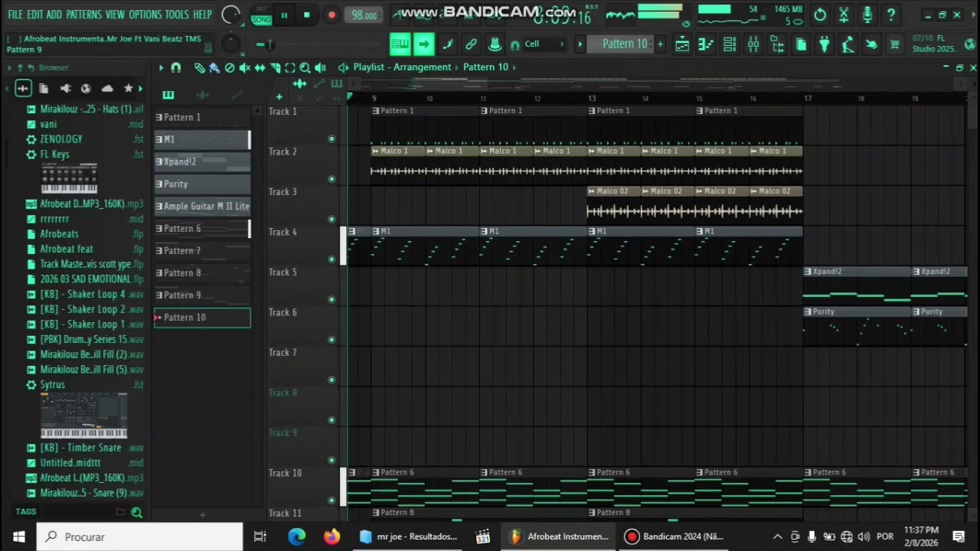Open the Piano roll from the main toolbar
This screenshot has width=980, height=551.
[706, 44]
